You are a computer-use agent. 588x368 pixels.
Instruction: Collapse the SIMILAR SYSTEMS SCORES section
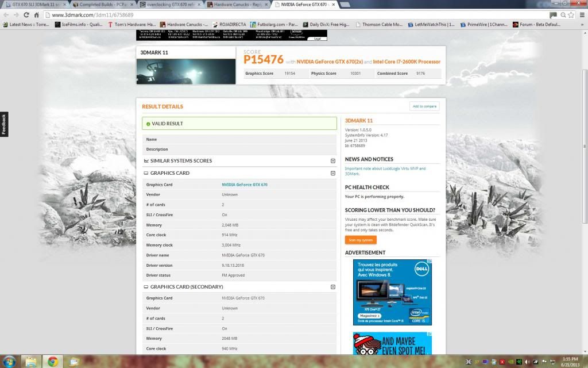[x=332, y=161]
